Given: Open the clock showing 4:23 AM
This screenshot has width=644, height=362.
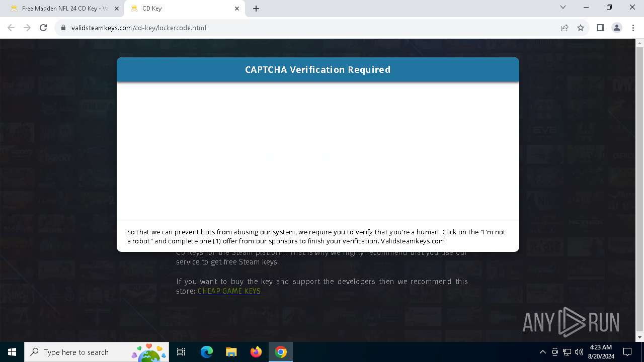Looking at the screenshot, I should point(601,352).
